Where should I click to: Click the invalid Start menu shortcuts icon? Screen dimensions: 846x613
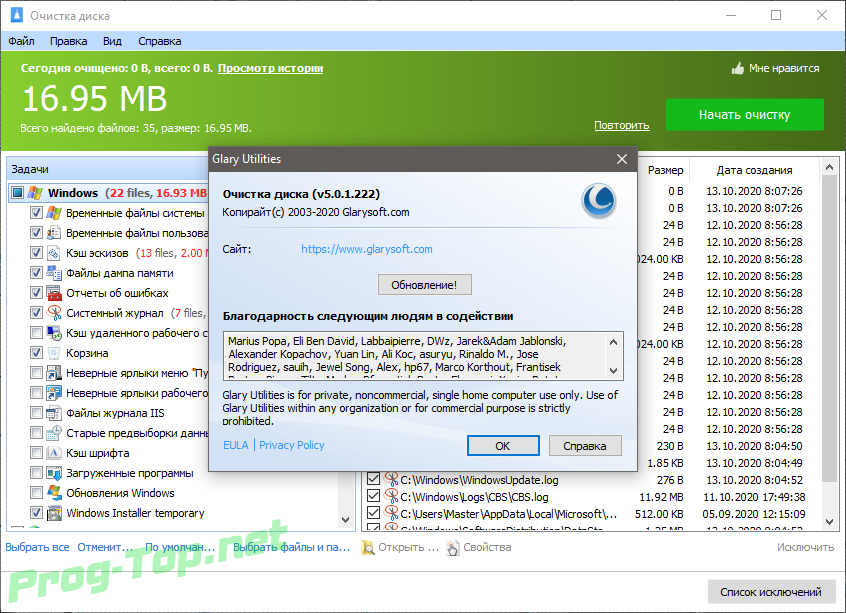54,373
